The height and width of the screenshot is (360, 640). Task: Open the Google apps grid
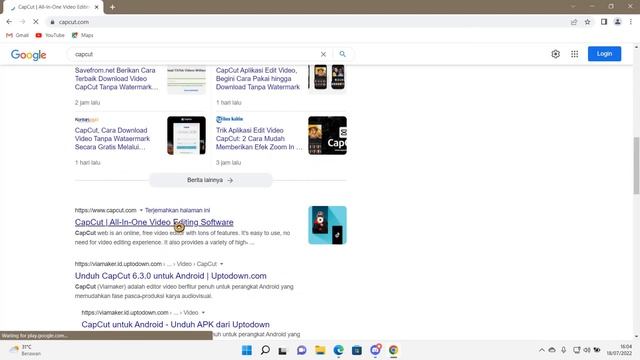[x=574, y=54]
